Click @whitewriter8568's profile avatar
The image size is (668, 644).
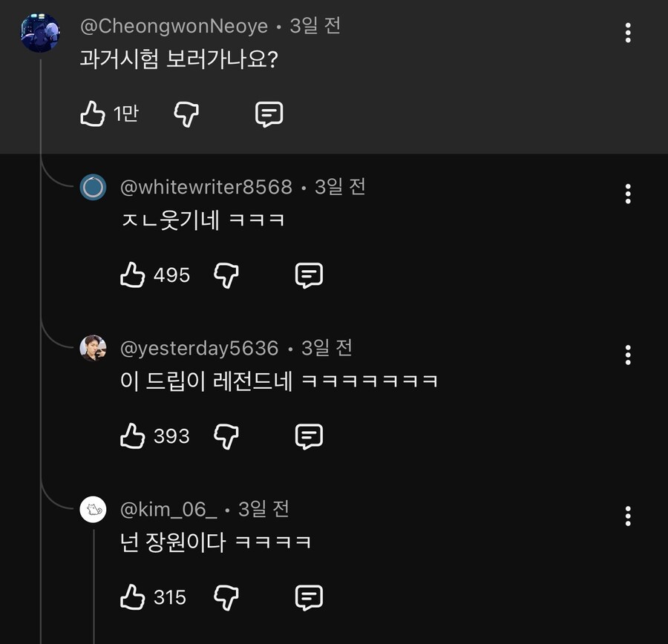(x=92, y=188)
